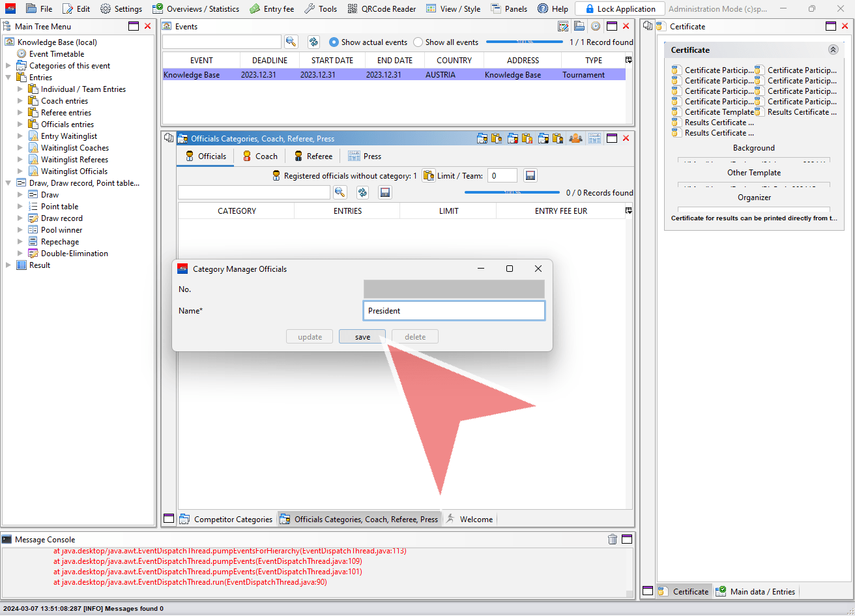The width and height of the screenshot is (855, 616).
Task: Open Competitor Categories bottom tab
Action: [x=226, y=519]
